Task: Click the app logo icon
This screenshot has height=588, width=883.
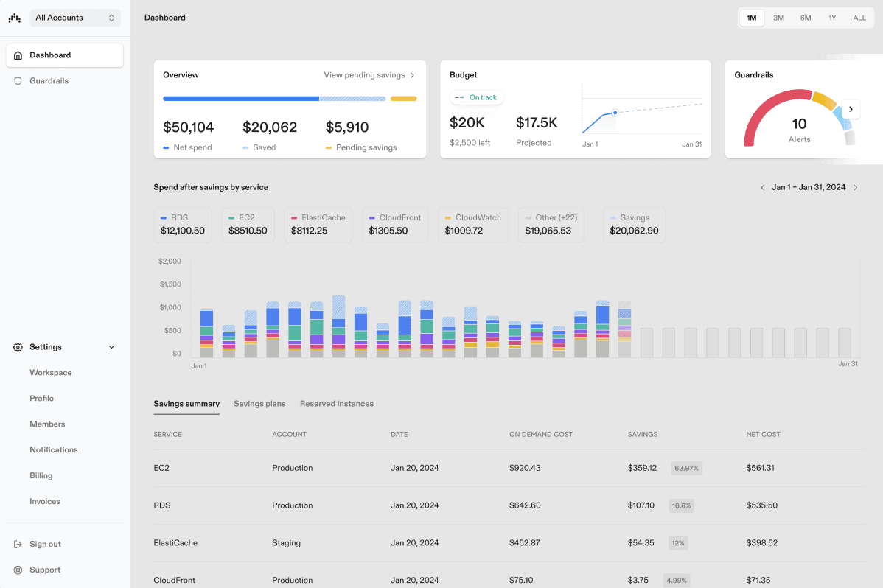Action: point(15,18)
